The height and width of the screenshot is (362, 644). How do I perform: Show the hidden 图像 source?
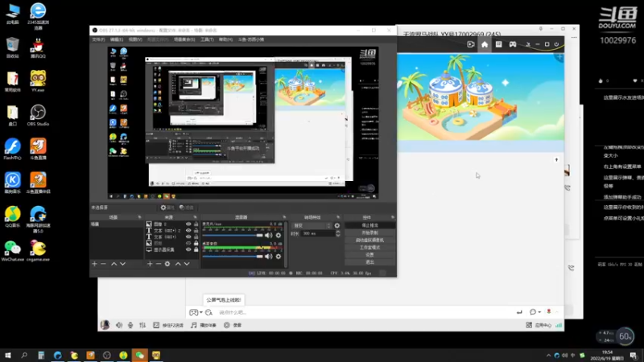point(188,244)
